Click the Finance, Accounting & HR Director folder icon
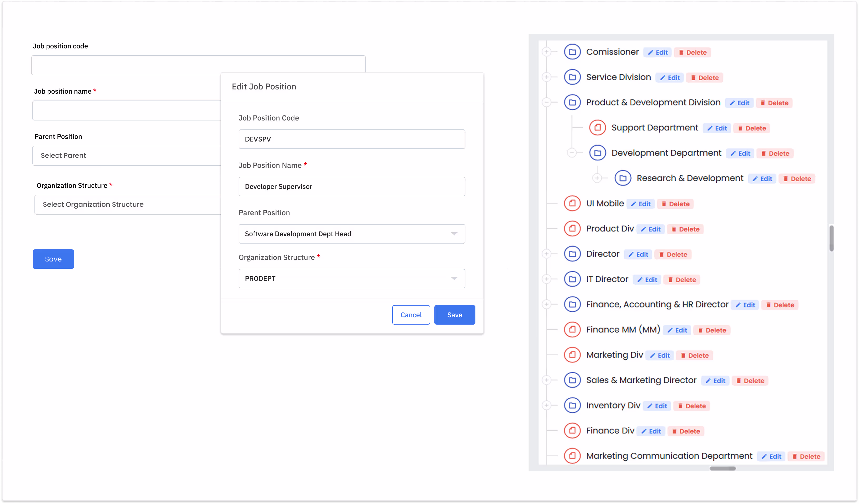This screenshot has width=859, height=504. pyautogui.click(x=572, y=304)
